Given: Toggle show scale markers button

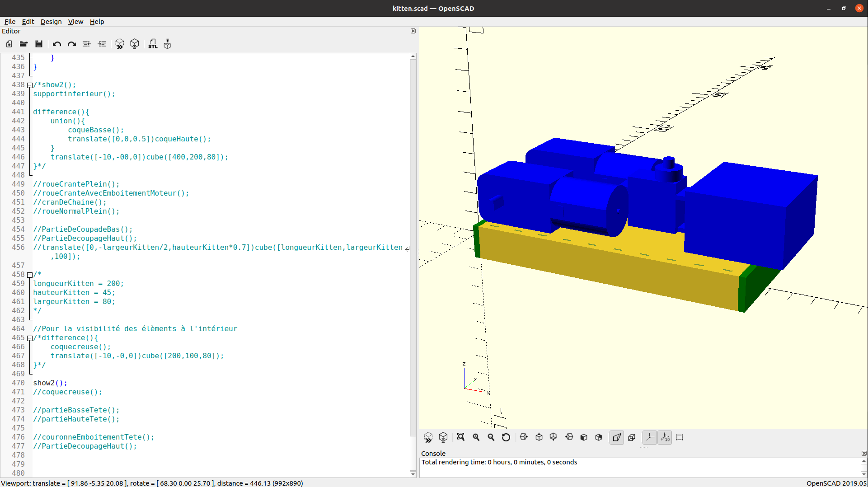Looking at the screenshot, I should [x=665, y=437].
